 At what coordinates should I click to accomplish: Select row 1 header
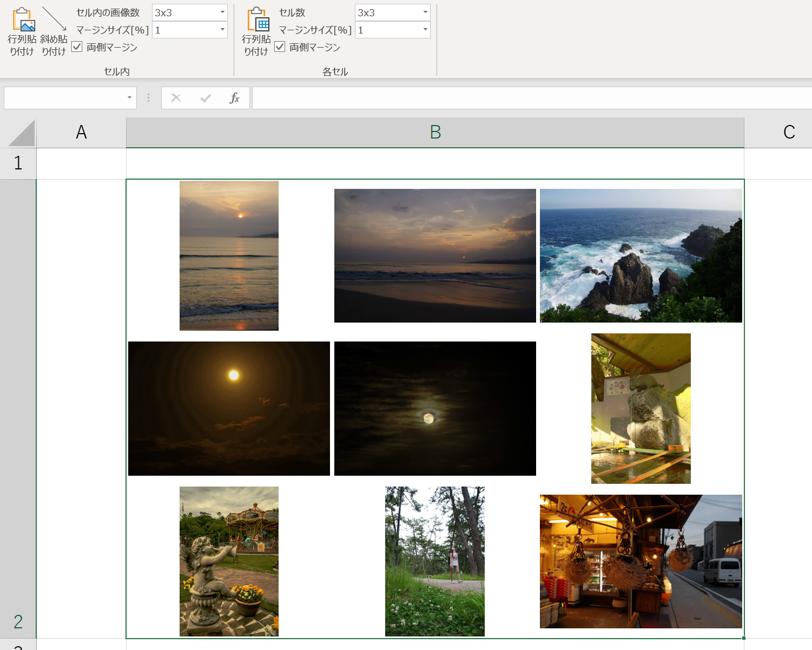pos(18,163)
